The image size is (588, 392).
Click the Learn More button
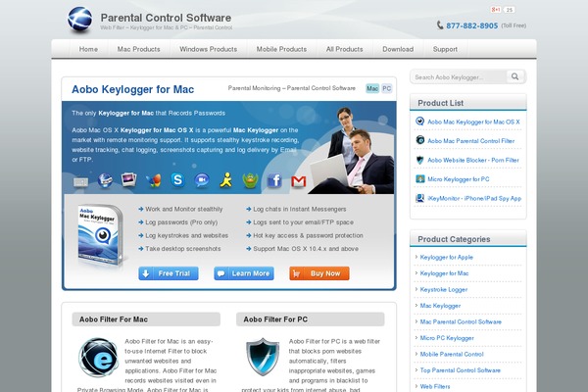click(244, 273)
